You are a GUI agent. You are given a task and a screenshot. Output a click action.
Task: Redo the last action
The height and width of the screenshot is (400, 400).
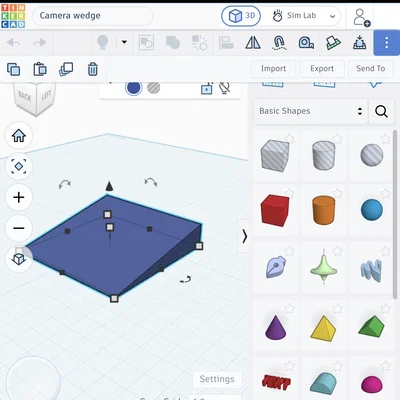(x=40, y=43)
